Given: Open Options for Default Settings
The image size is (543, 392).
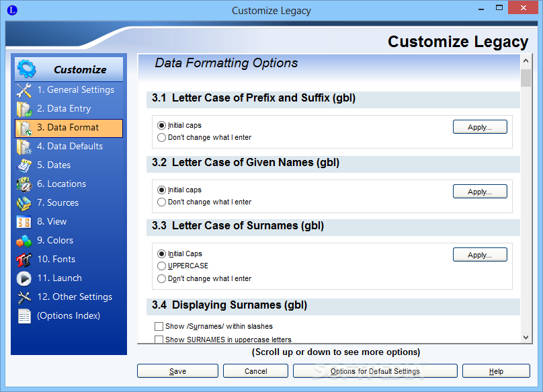Looking at the screenshot, I should tap(375, 371).
